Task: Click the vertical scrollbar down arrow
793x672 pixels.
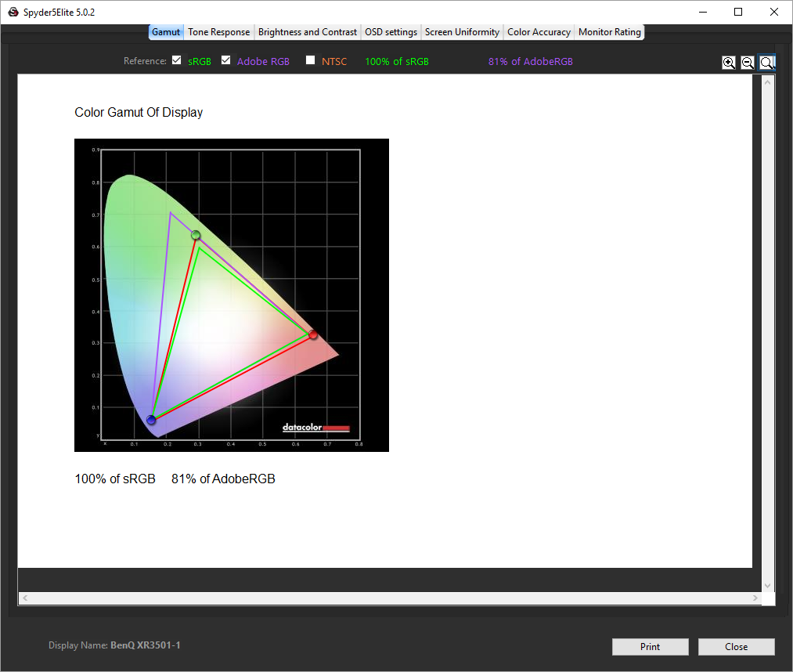Action: (x=767, y=585)
